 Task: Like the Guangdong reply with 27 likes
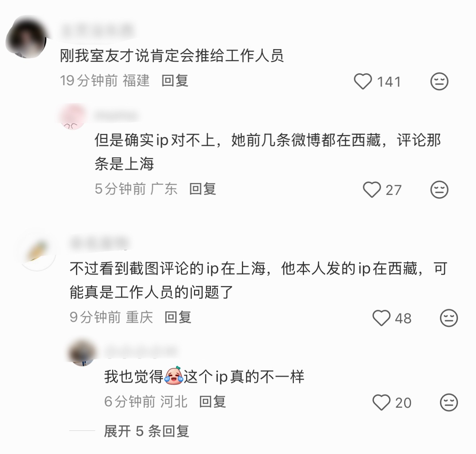[372, 190]
